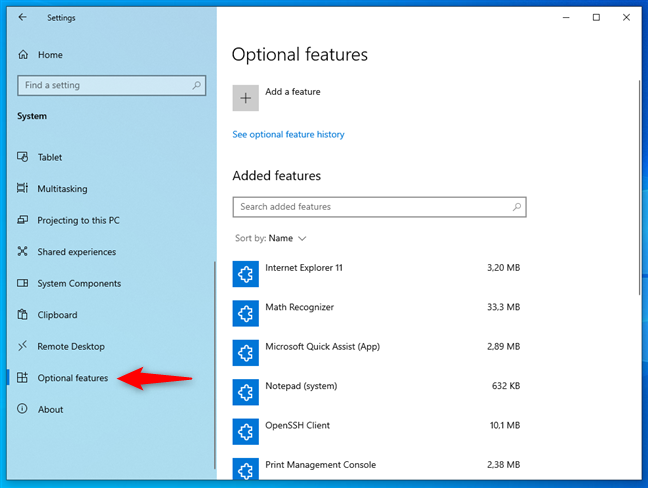Click the 632 KB size value
This screenshot has width=648, height=488.
[506, 386]
